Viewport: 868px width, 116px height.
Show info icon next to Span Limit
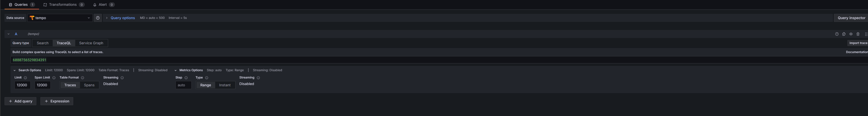[54, 78]
